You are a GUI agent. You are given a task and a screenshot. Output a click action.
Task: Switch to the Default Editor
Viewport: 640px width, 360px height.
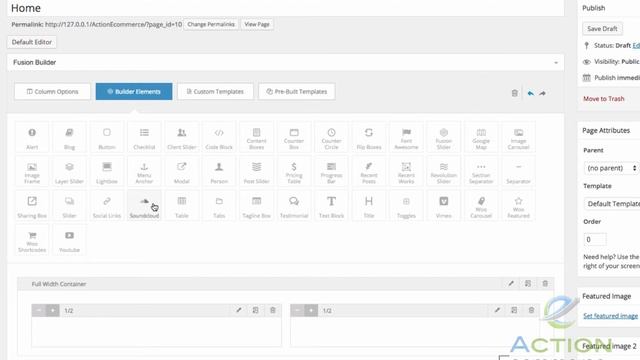click(x=32, y=42)
